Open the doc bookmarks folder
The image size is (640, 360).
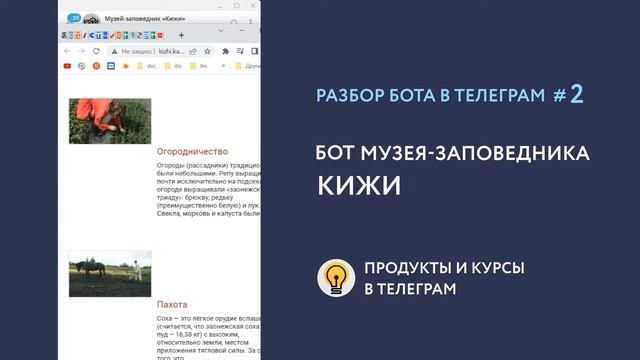[147, 66]
